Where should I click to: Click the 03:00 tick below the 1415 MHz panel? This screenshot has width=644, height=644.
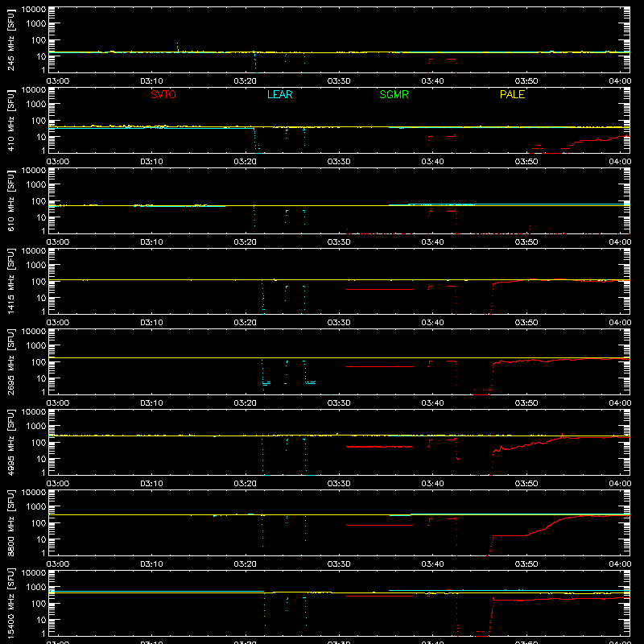pos(58,323)
